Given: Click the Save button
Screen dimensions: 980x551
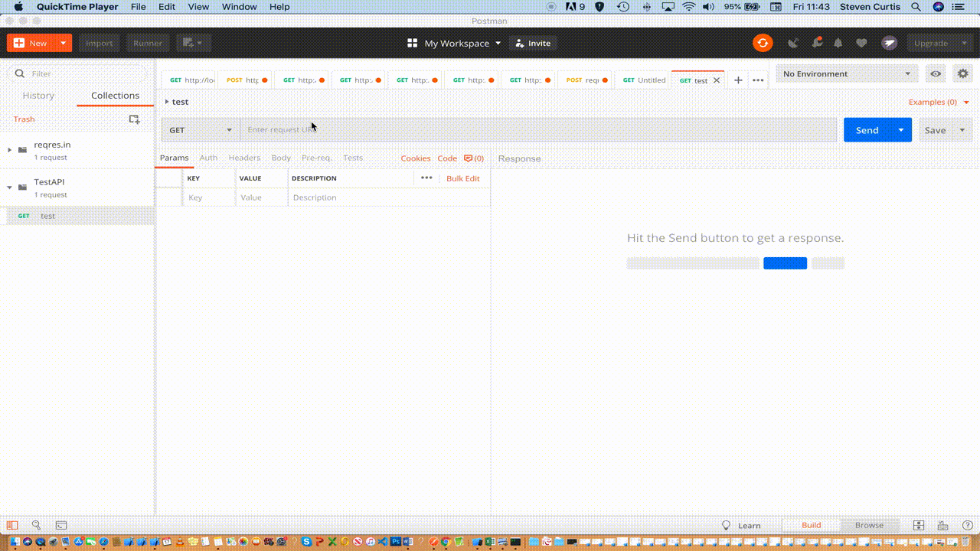Looking at the screenshot, I should 935,130.
